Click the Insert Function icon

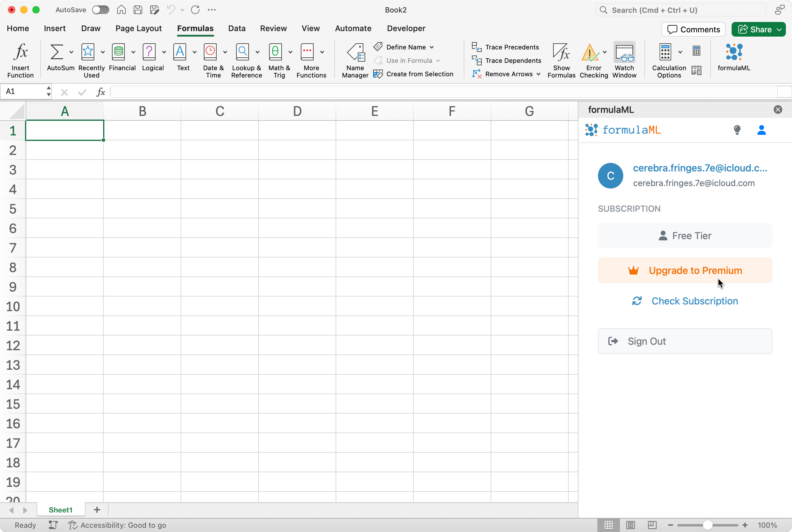click(20, 52)
